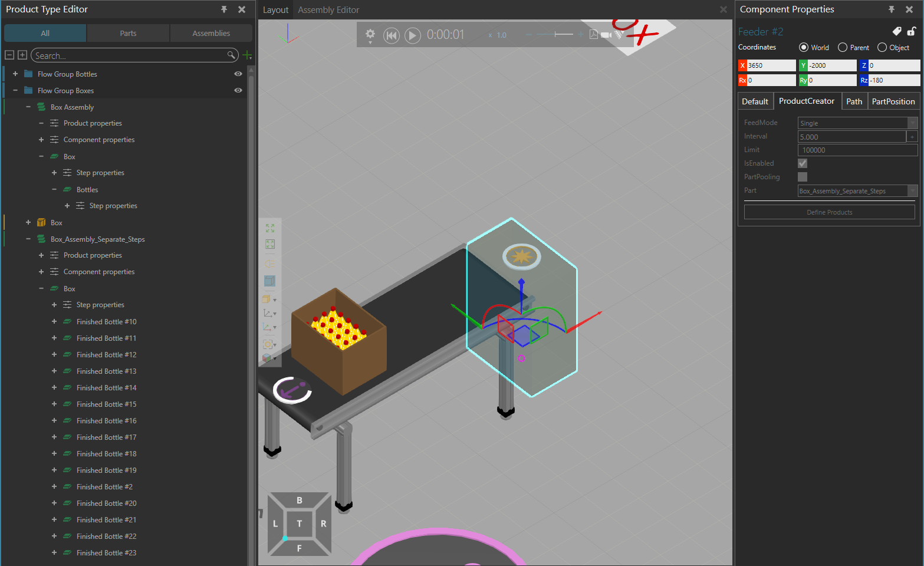
Task: Reset the simulation with the rewind button
Action: (x=391, y=35)
